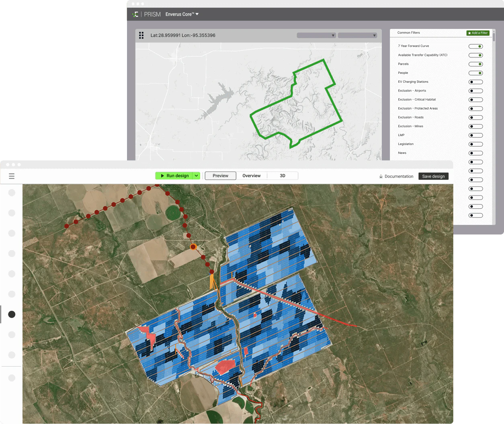The width and height of the screenshot is (504, 424).
Task: Click the Lat:28.959991 Lon:-95.355396 coordinates text
Action: [x=183, y=35]
